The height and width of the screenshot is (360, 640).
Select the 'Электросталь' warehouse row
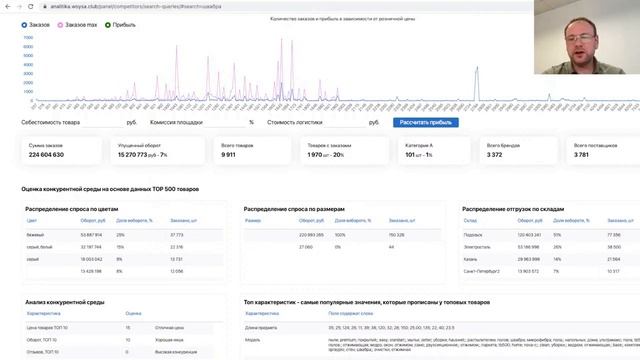click(x=551, y=247)
